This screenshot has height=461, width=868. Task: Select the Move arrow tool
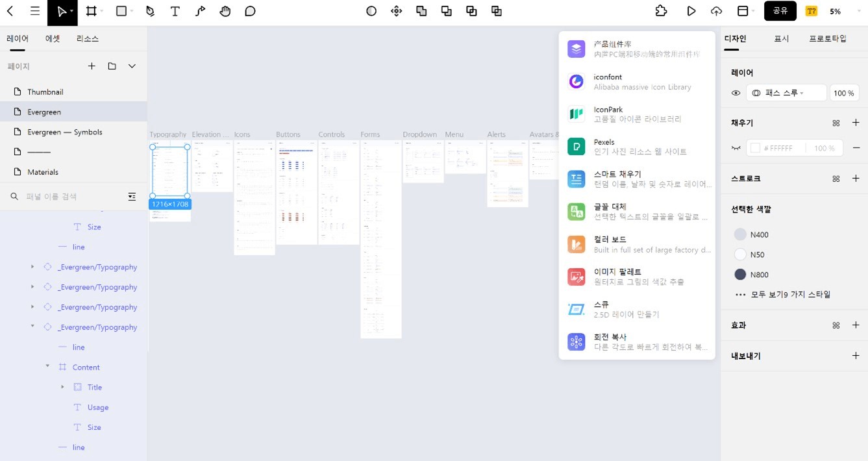pyautogui.click(x=60, y=12)
